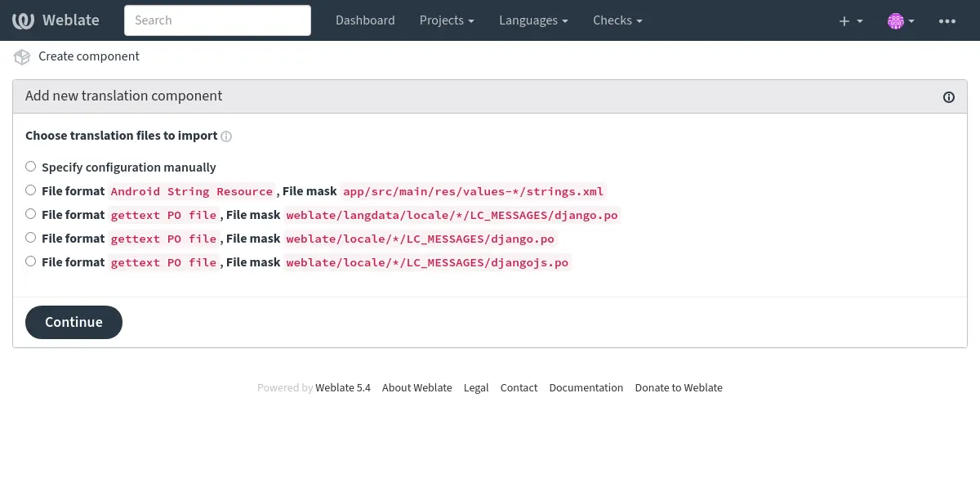Expand the Languages dropdown
Viewport: 980px width, 487px height.
coord(534,20)
